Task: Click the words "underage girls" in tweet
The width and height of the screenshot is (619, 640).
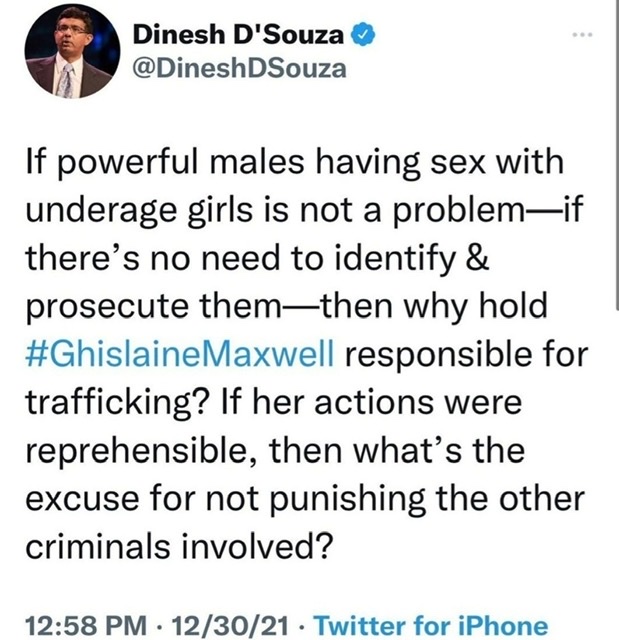Action: [x=139, y=211]
